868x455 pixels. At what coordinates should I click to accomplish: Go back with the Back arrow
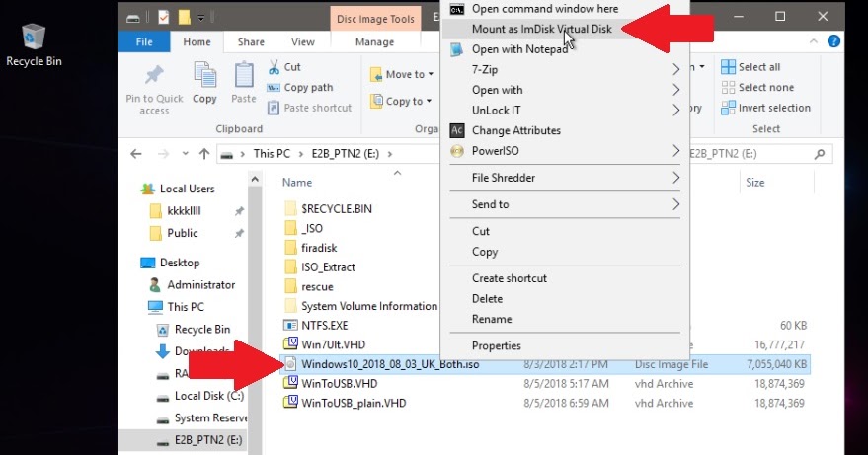[136, 154]
